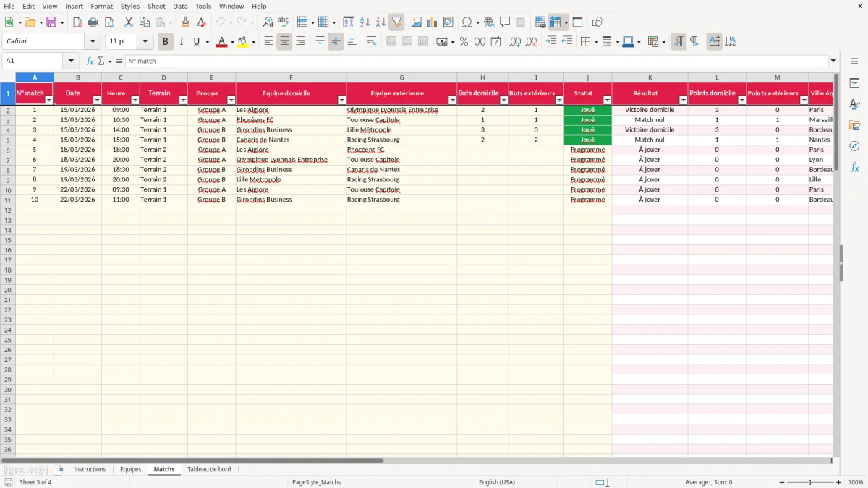The width and height of the screenshot is (868, 488).
Task: Switch to the Équipes sheet tab
Action: pos(131,469)
